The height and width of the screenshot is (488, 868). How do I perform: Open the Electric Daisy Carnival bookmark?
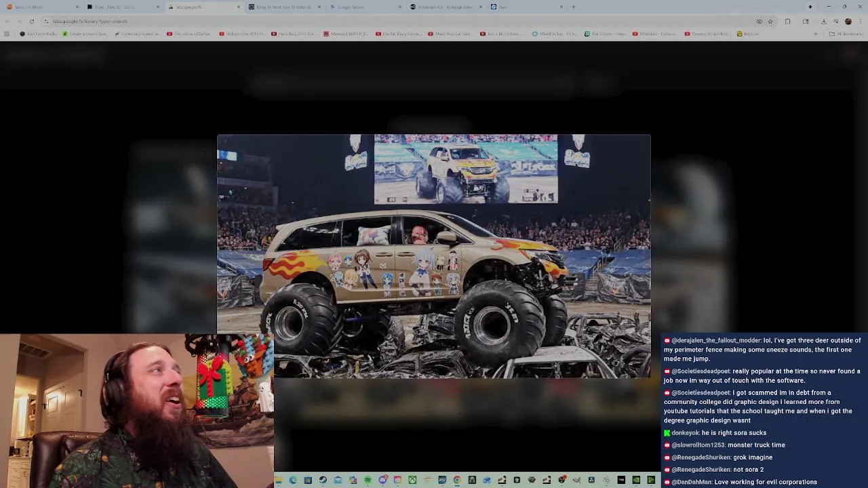coord(399,34)
